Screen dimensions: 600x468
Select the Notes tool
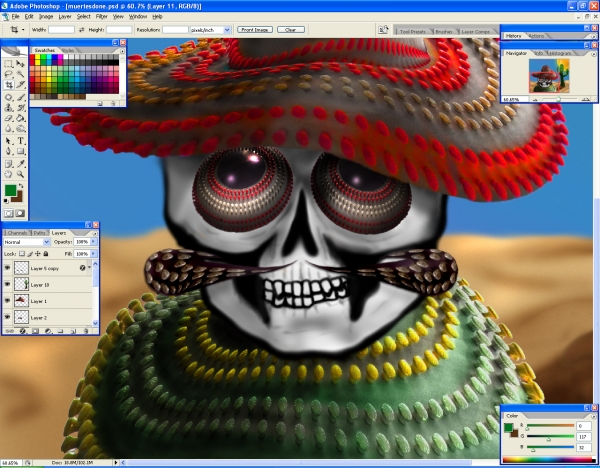(x=8, y=164)
